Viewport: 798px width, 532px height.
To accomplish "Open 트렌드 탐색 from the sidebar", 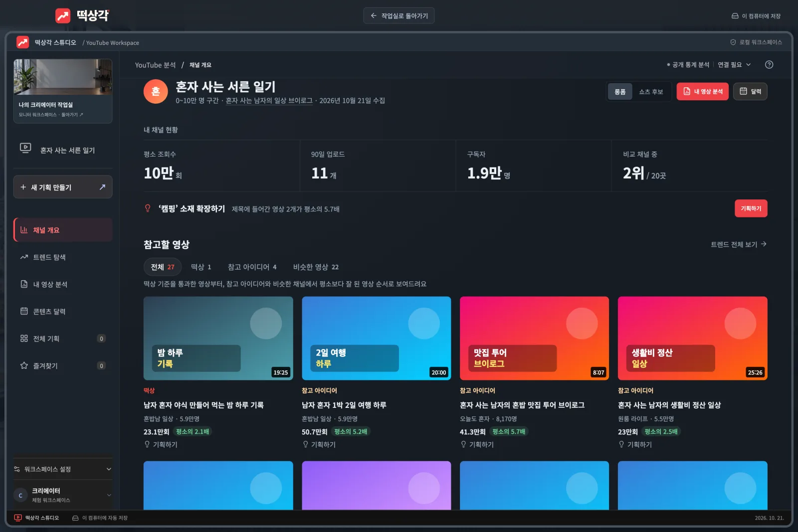I will 63,257.
